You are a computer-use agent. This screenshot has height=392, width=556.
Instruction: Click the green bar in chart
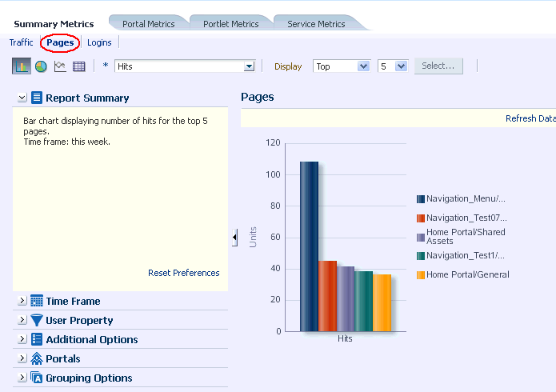click(x=364, y=302)
